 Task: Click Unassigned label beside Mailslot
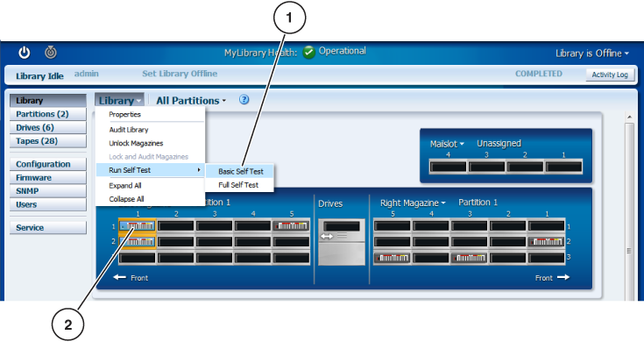click(499, 144)
